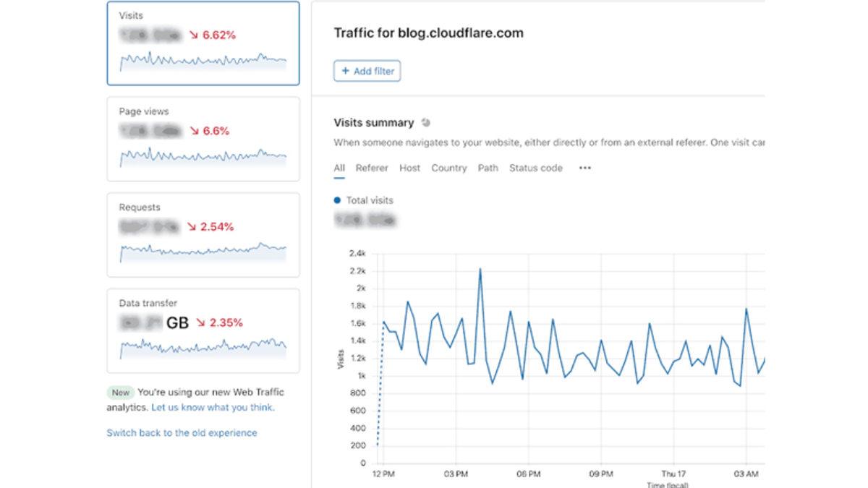
Task: Switch to the Country tab
Action: pos(448,168)
